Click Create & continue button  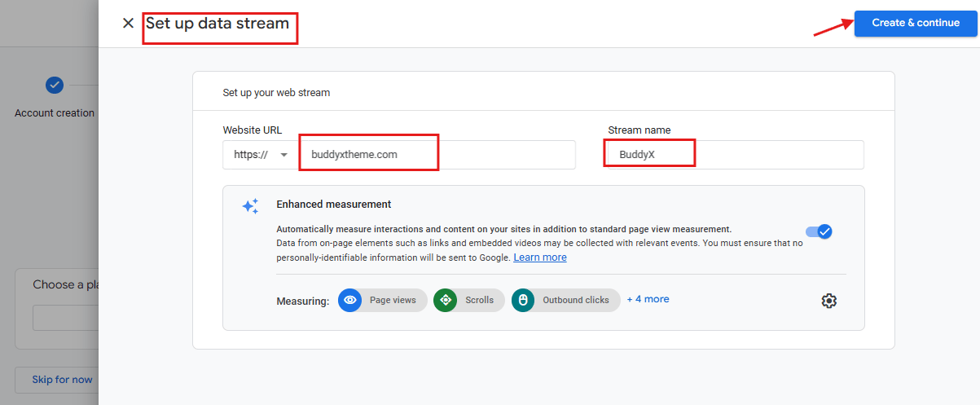coord(916,23)
